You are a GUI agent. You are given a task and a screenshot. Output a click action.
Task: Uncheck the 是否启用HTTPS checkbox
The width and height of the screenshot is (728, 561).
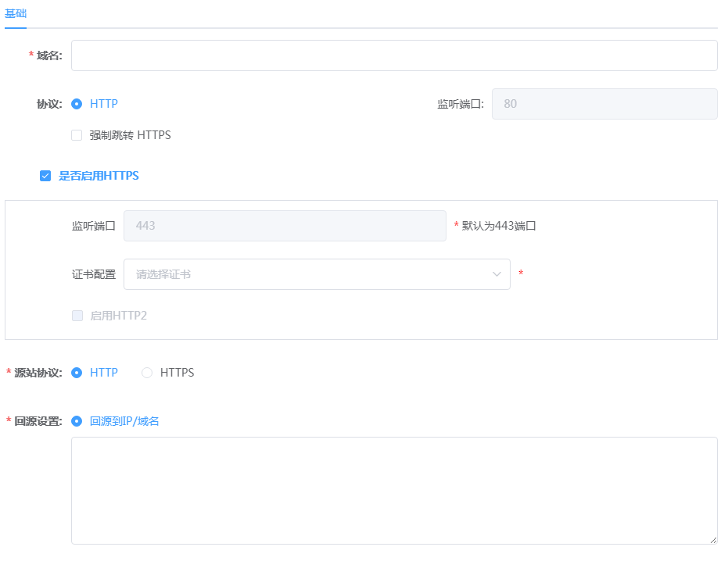(45, 176)
